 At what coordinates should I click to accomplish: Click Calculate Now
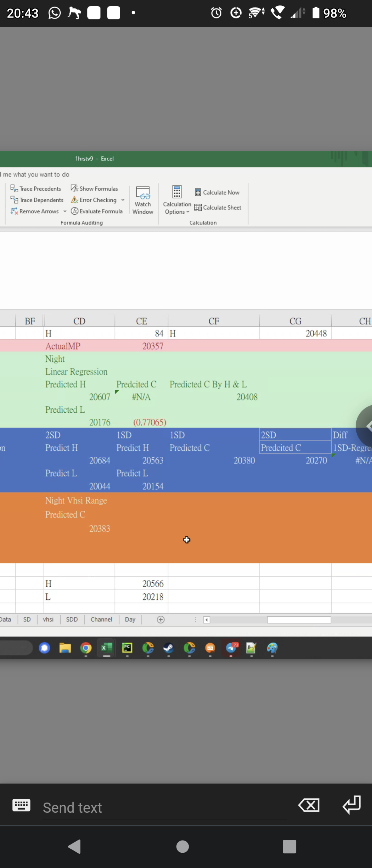[217, 192]
